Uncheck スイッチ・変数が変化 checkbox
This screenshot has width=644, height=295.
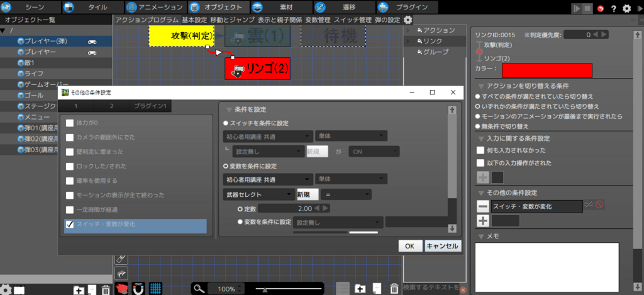pos(70,225)
